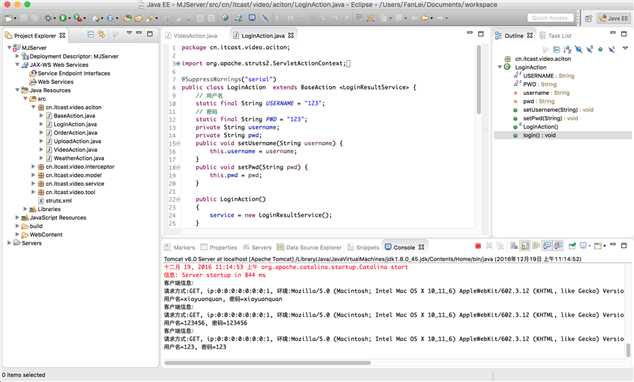Click the editor vertical scrollbar
The height and width of the screenshot is (382, 634).
click(x=479, y=79)
